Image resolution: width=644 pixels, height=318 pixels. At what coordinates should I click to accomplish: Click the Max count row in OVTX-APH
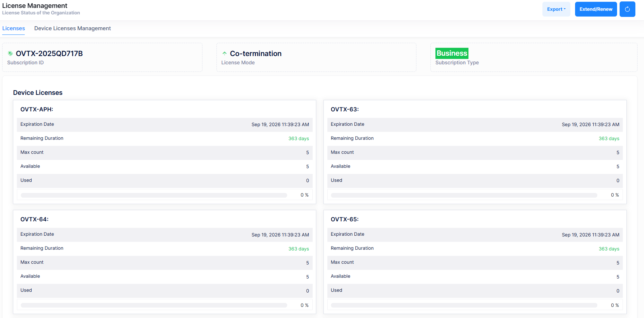164,152
